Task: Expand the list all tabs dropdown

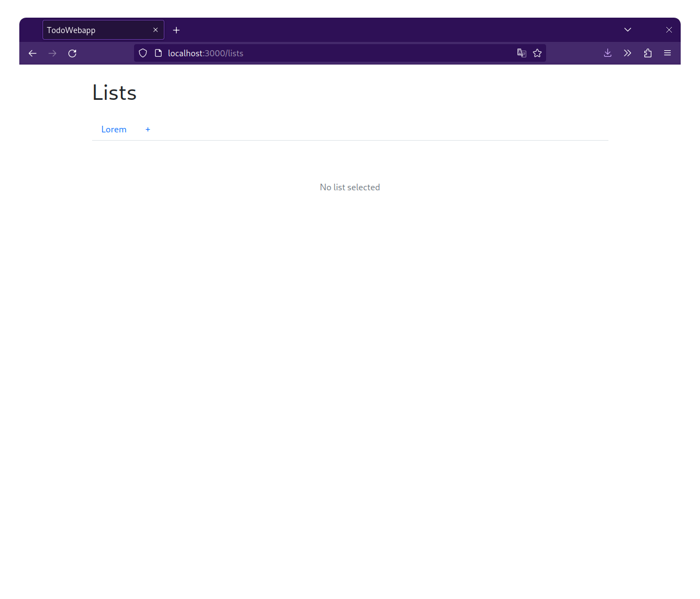Action: [628, 30]
